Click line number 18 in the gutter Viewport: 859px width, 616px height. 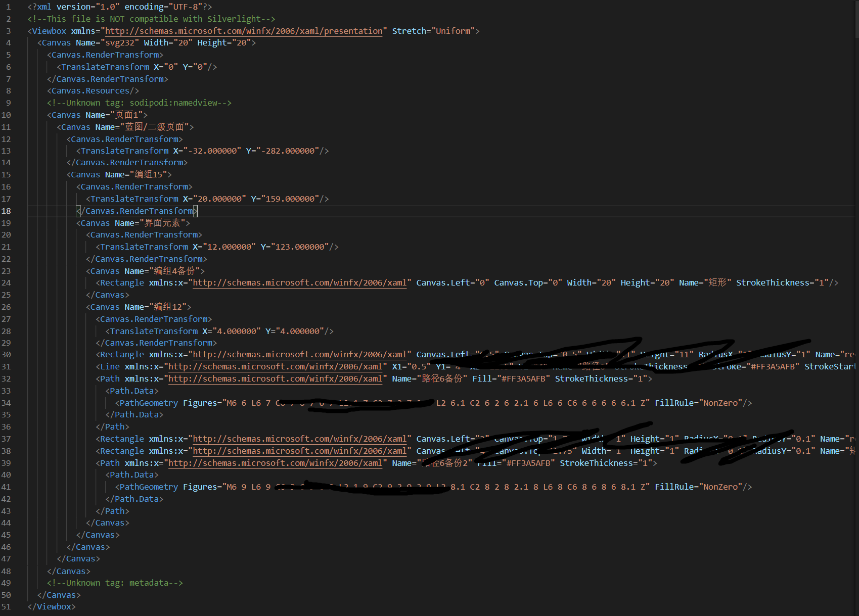(7, 211)
